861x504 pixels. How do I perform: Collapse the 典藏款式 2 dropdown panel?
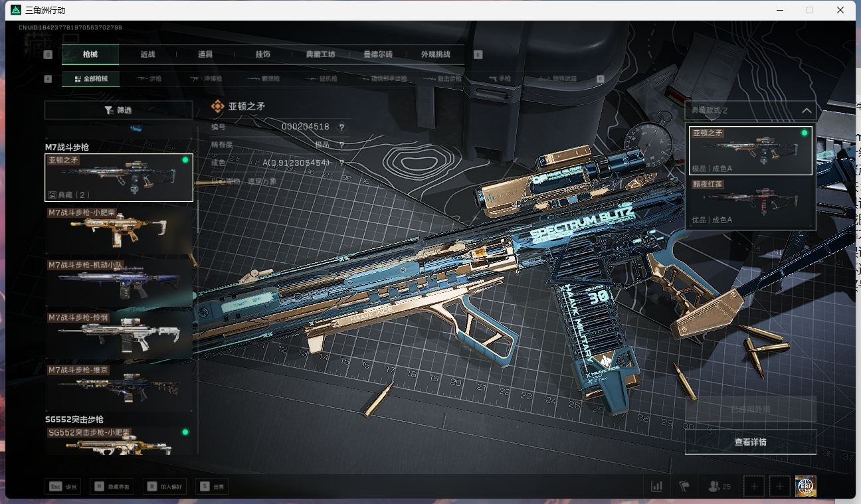click(x=806, y=111)
